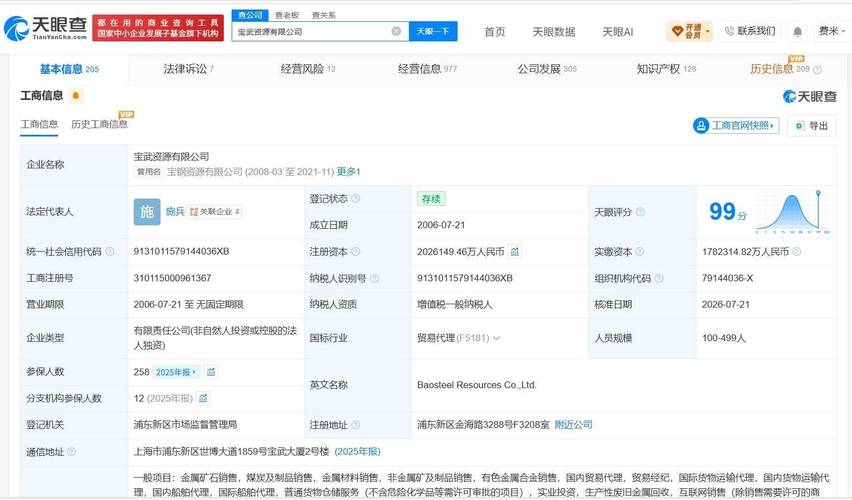The width and height of the screenshot is (852, 500).
Task: Click the help icon next to 登记状态
Action: pos(355,199)
